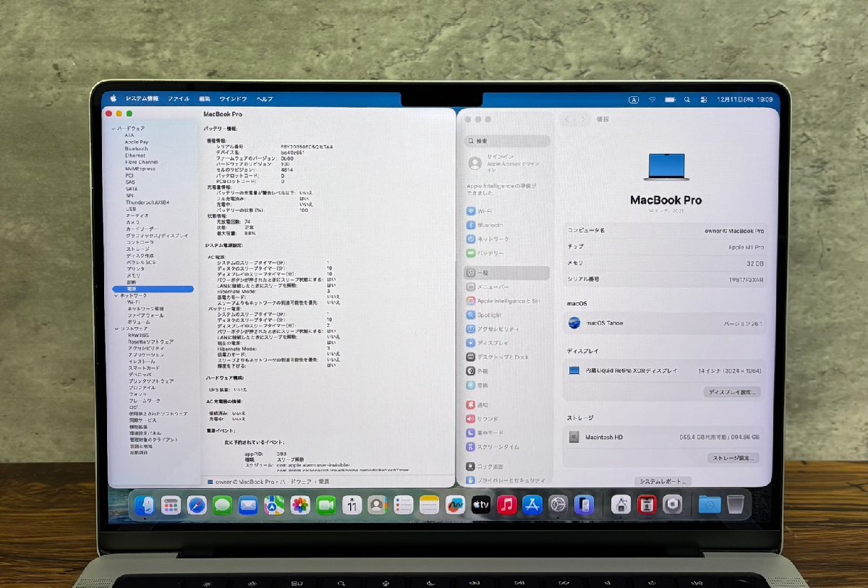Click 検索 search field in System Settings
This screenshot has width=868, height=588.
pos(507,141)
